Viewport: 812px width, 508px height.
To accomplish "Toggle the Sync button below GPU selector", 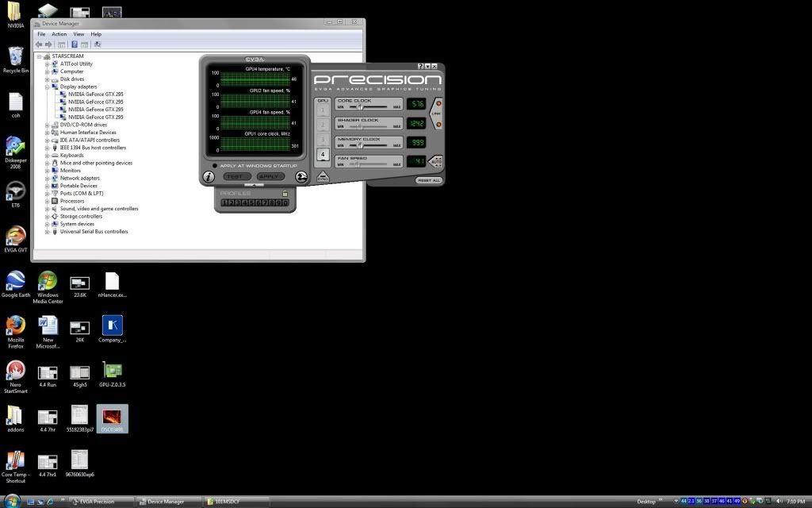I will pos(323,177).
